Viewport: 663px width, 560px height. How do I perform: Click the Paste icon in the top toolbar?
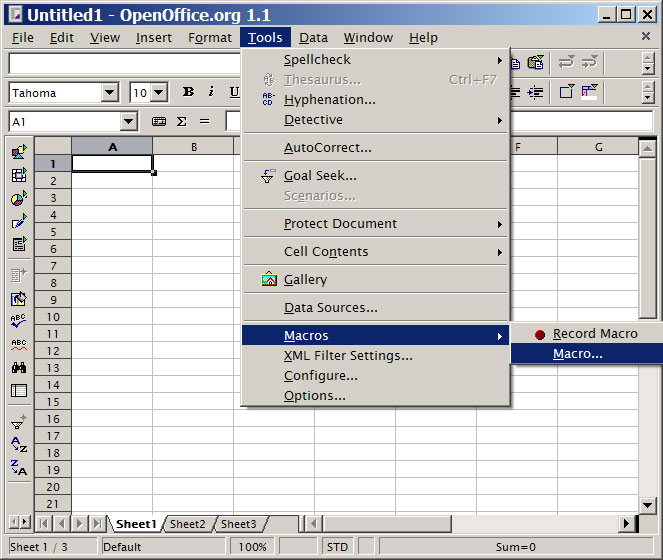pos(535,63)
